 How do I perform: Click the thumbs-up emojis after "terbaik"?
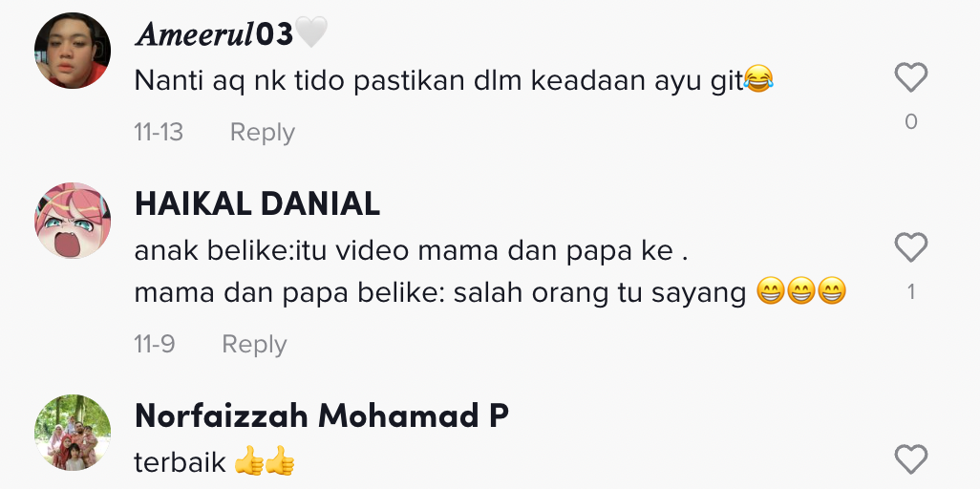(265, 461)
